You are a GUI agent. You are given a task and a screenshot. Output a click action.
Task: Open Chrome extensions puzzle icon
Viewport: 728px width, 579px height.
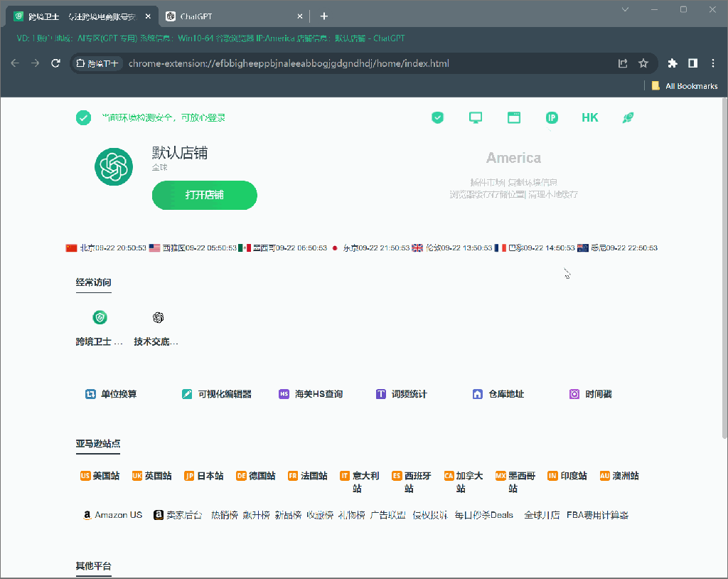coord(673,63)
